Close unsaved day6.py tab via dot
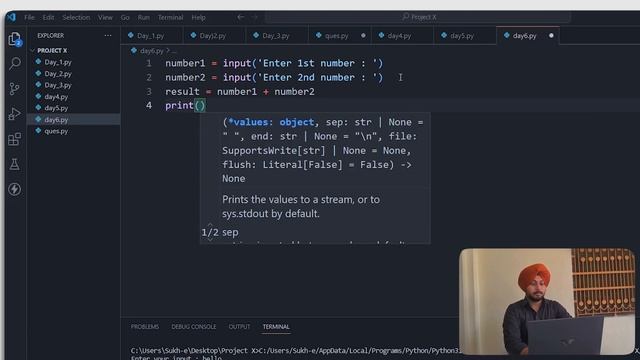 [551, 36]
